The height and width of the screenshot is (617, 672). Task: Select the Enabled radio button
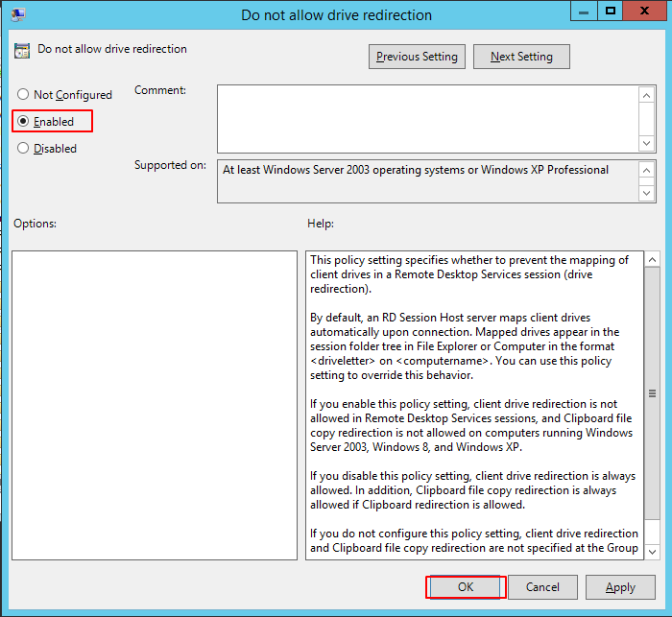[23, 121]
